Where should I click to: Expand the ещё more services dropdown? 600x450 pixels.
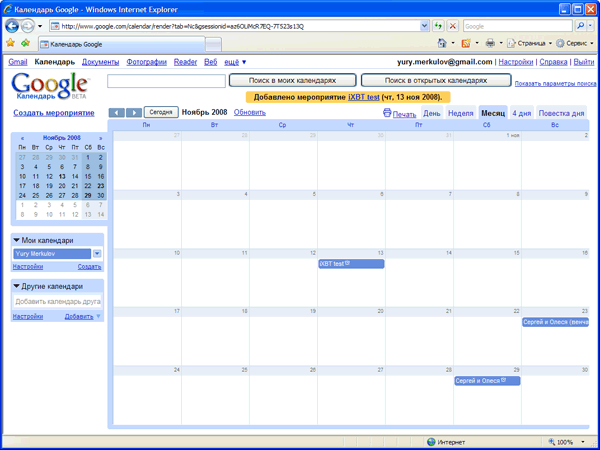tap(235, 62)
